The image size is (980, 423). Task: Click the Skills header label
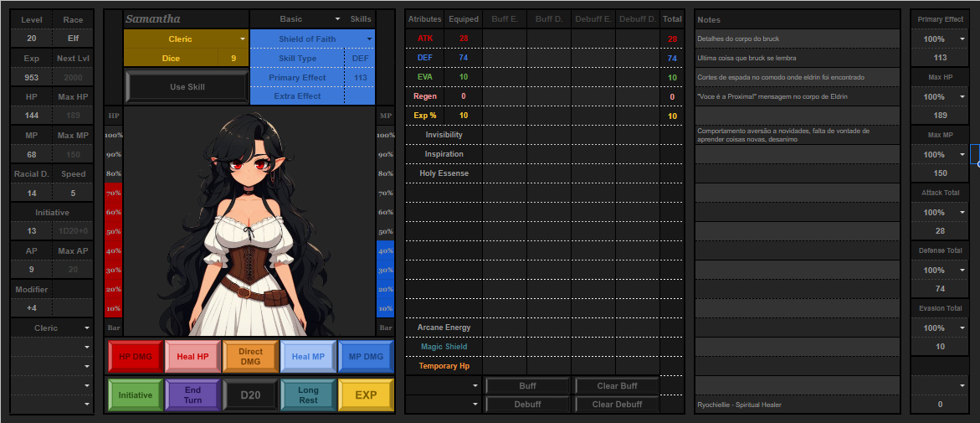pos(361,19)
